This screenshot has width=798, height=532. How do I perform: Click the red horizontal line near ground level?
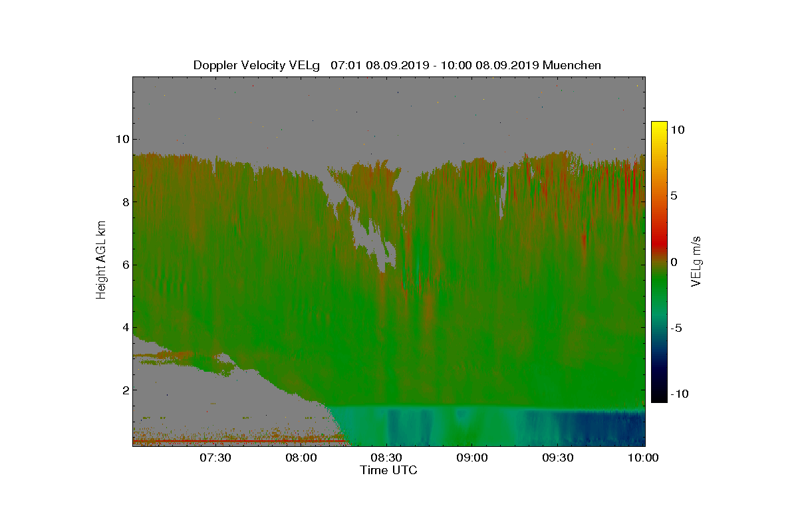click(238, 440)
